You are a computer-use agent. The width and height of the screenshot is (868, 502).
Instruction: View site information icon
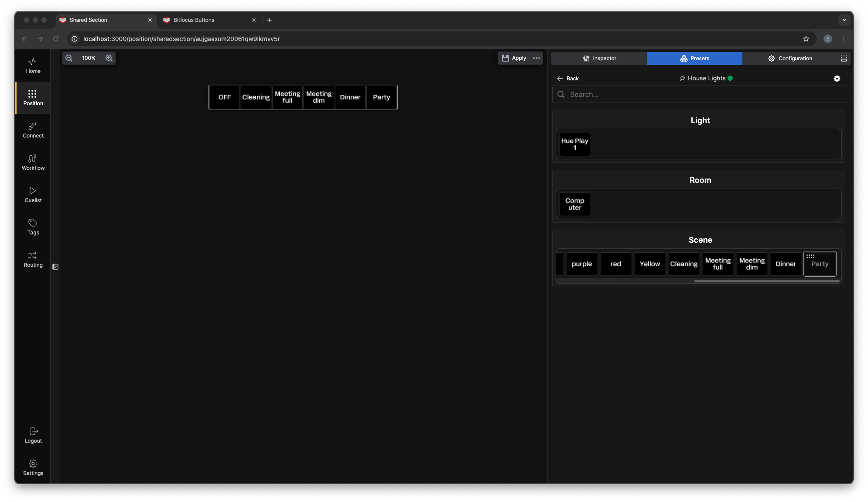click(x=75, y=39)
